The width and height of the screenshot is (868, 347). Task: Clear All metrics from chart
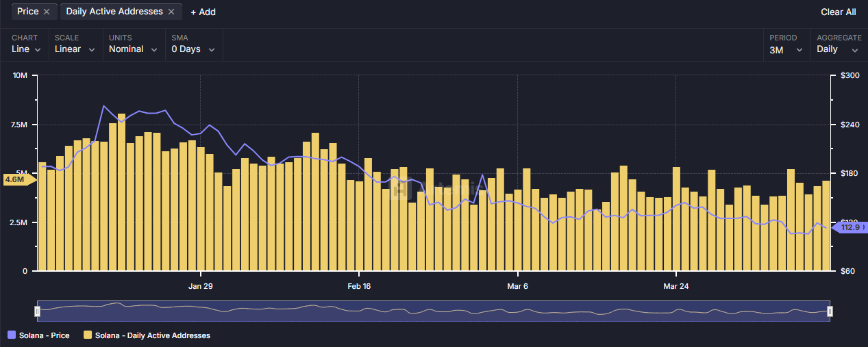[838, 12]
